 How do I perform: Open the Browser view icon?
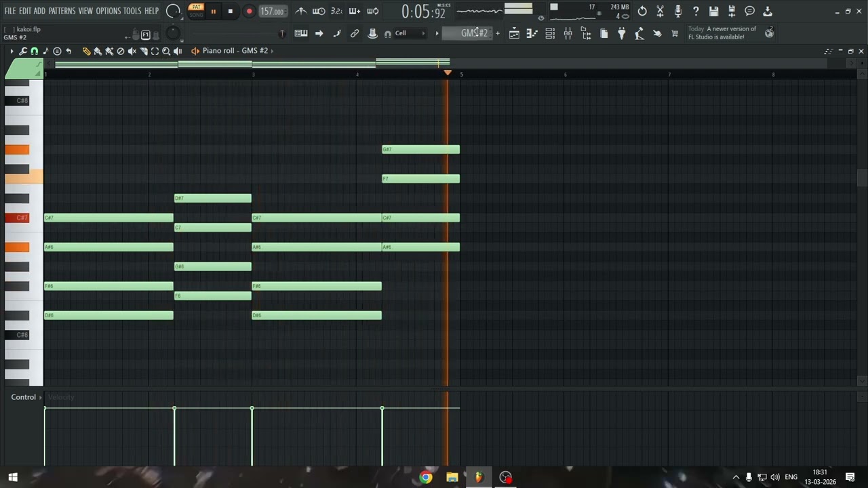[x=586, y=33]
